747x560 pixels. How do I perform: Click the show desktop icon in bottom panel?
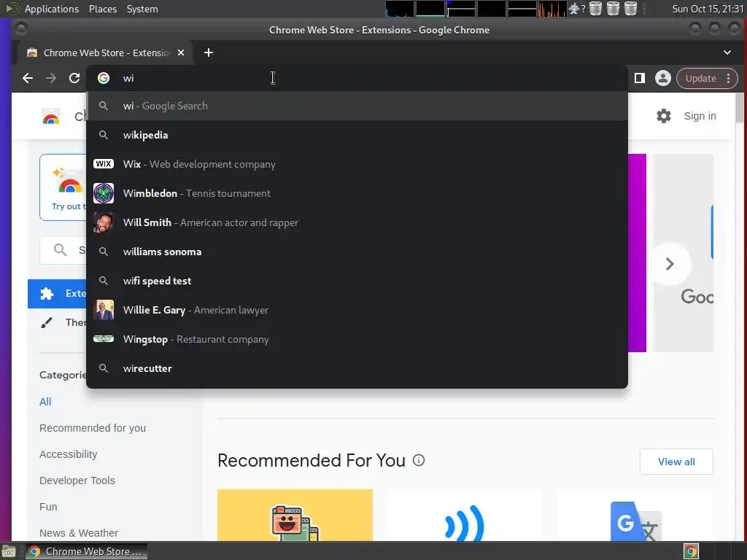coord(9,552)
